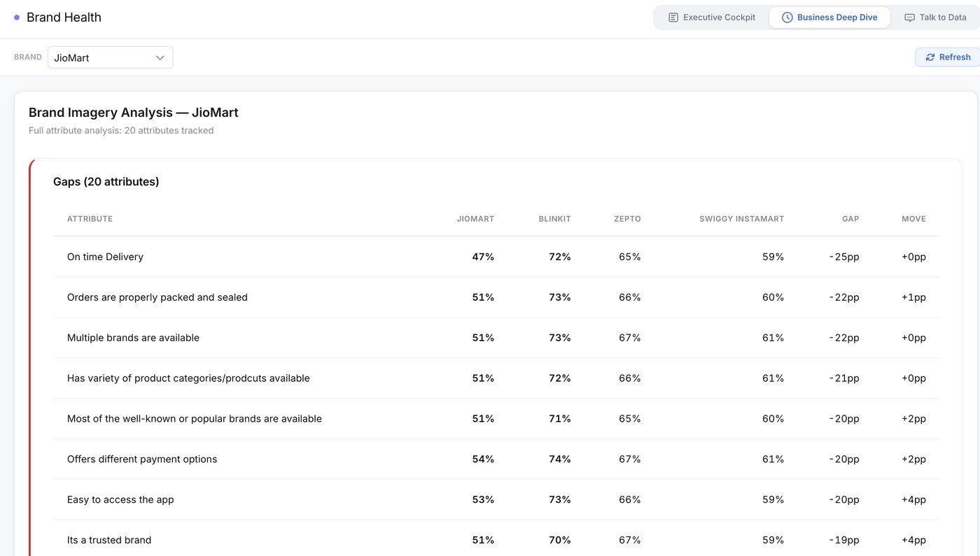
Task: Click the -25pp gap value
Action: [x=844, y=257]
